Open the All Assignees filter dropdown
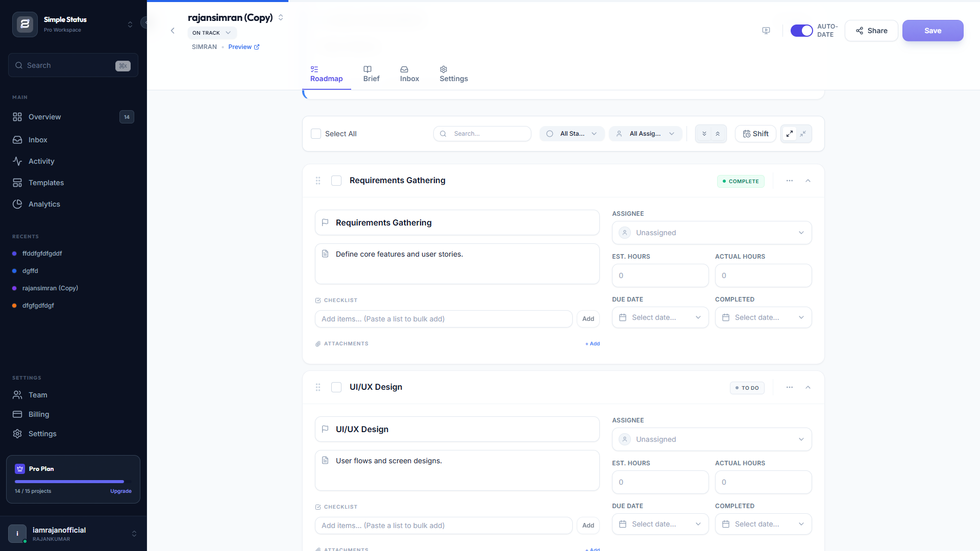The height and width of the screenshot is (551, 980). 645,134
